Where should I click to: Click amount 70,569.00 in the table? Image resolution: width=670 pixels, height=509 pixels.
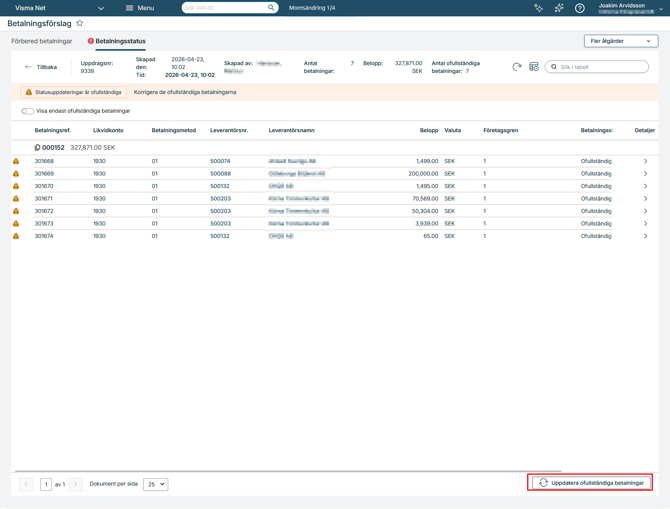[x=425, y=198]
